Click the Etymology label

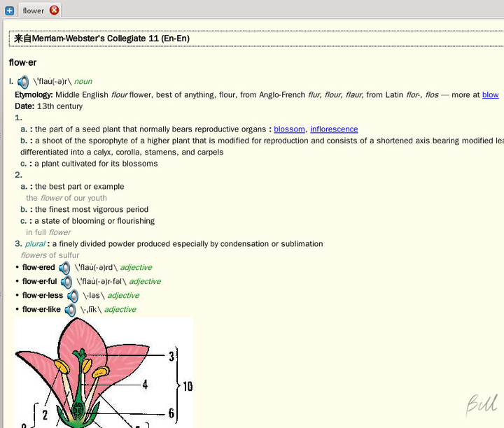[x=34, y=95]
